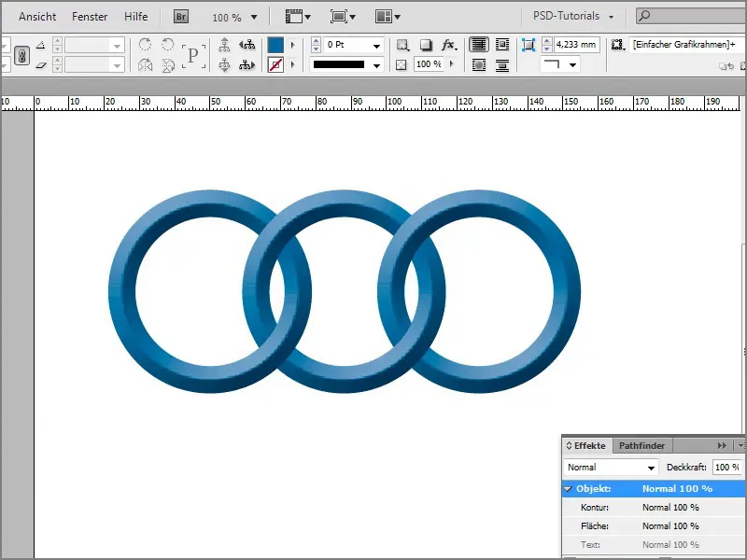Select previous object icon
The width and height of the screenshot is (747, 560).
coord(247,45)
